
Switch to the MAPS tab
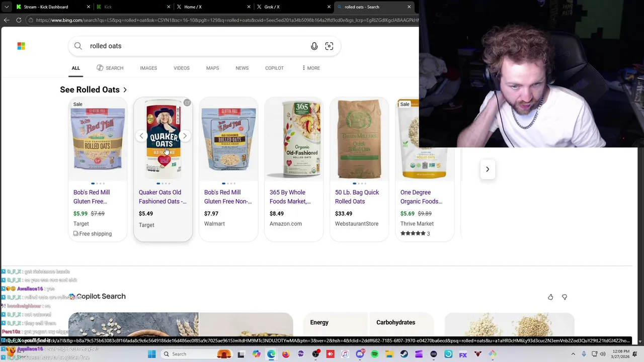pos(212,68)
